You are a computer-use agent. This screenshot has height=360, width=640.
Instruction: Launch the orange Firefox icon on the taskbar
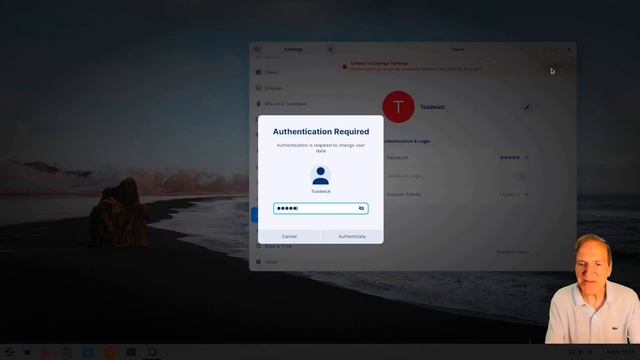coord(109,352)
